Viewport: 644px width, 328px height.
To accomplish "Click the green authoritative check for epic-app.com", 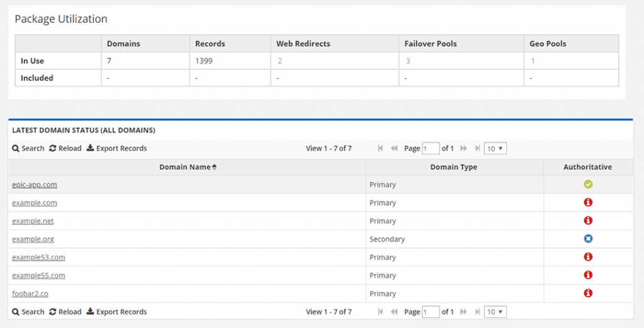I will pyautogui.click(x=588, y=184).
